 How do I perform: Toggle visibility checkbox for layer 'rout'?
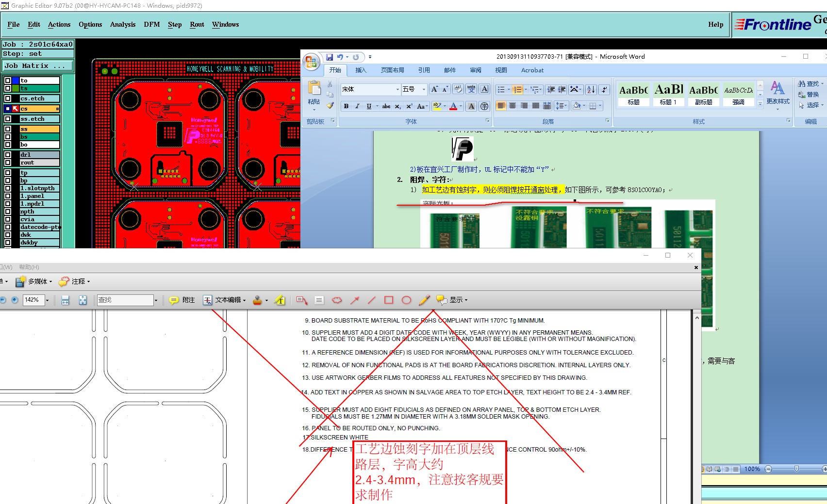(x=8, y=163)
